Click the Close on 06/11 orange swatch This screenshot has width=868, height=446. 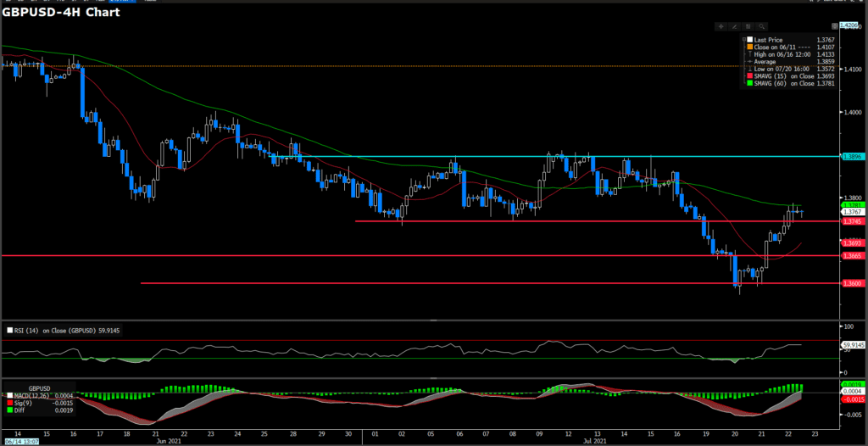[749, 47]
